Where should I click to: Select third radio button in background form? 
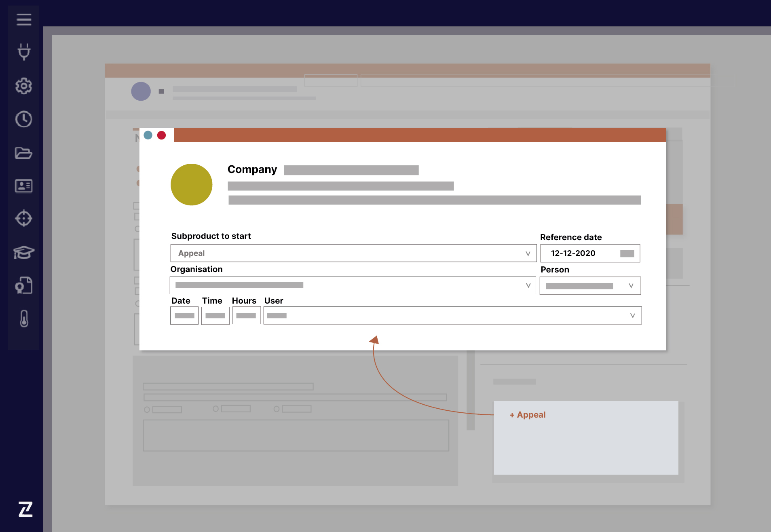click(277, 409)
